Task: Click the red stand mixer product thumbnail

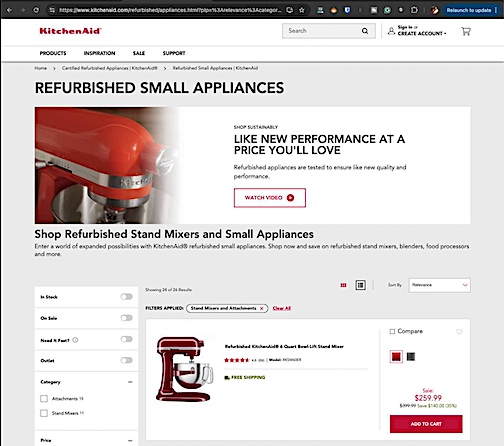Action: tap(184, 368)
